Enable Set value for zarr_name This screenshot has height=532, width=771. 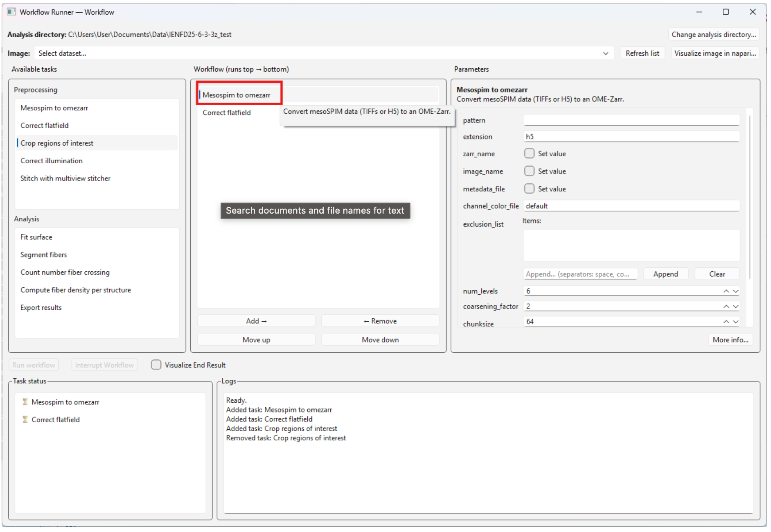click(x=530, y=153)
